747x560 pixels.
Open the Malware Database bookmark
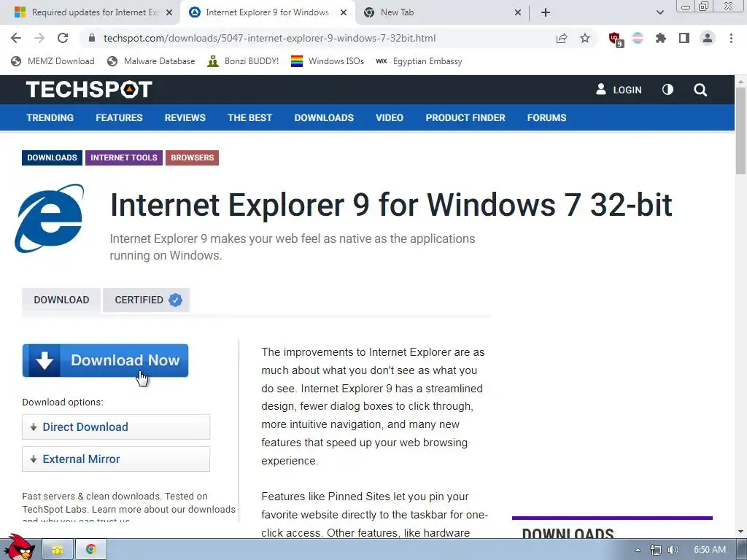(x=152, y=61)
